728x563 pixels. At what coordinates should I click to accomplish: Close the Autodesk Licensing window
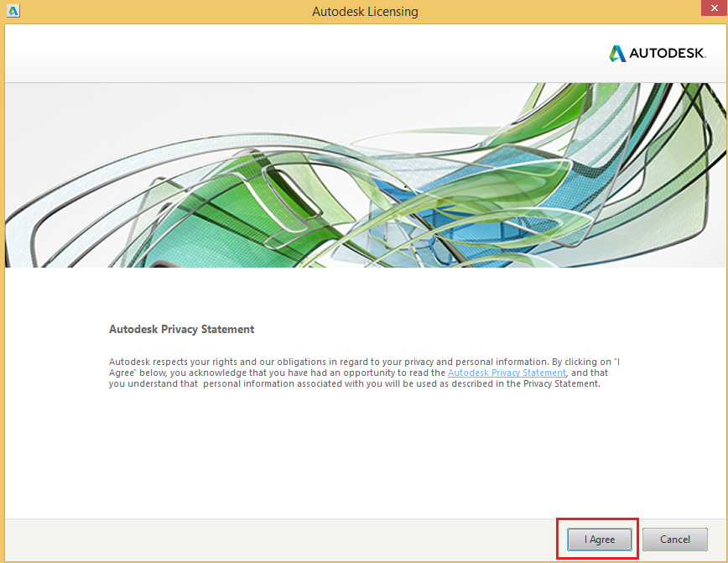coord(714,8)
